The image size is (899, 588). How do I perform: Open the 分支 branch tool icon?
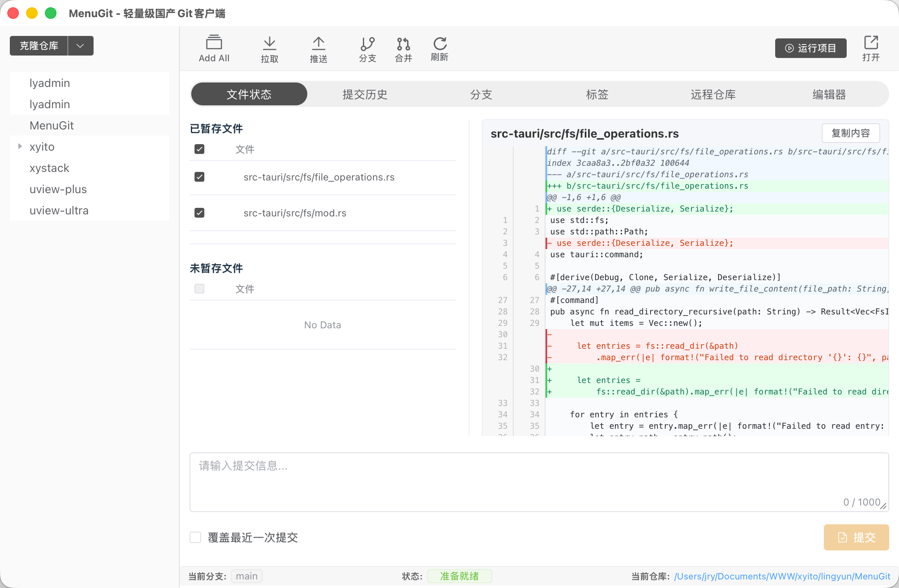[x=367, y=43]
